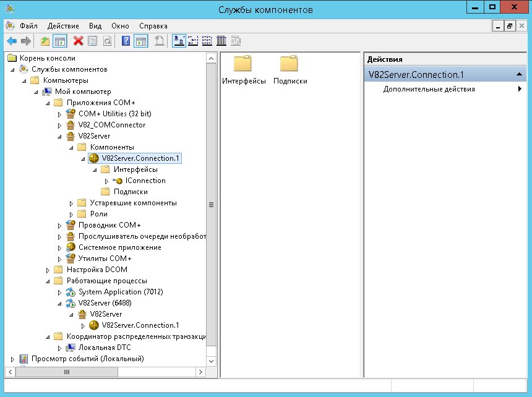Click the System Application (7012) process icon
The width and height of the screenshot is (532, 397).
(71, 292)
